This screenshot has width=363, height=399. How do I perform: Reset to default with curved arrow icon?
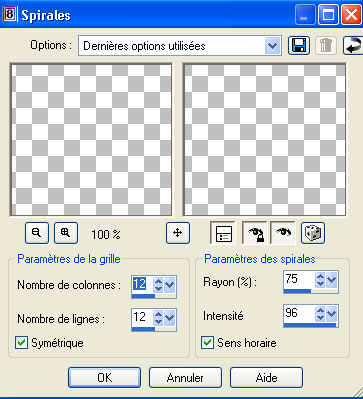pos(353,45)
